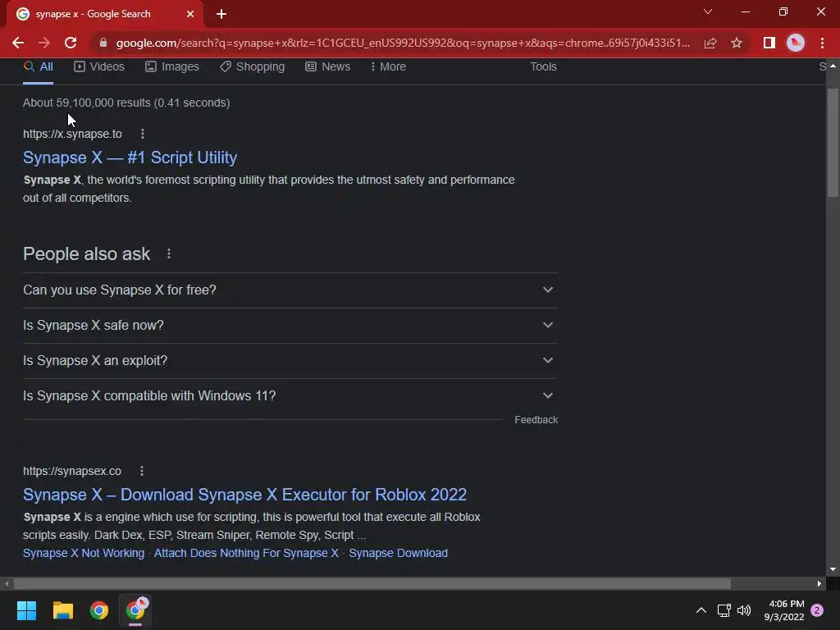The height and width of the screenshot is (630, 840).
Task: Open the network status tray icon
Action: (724, 610)
